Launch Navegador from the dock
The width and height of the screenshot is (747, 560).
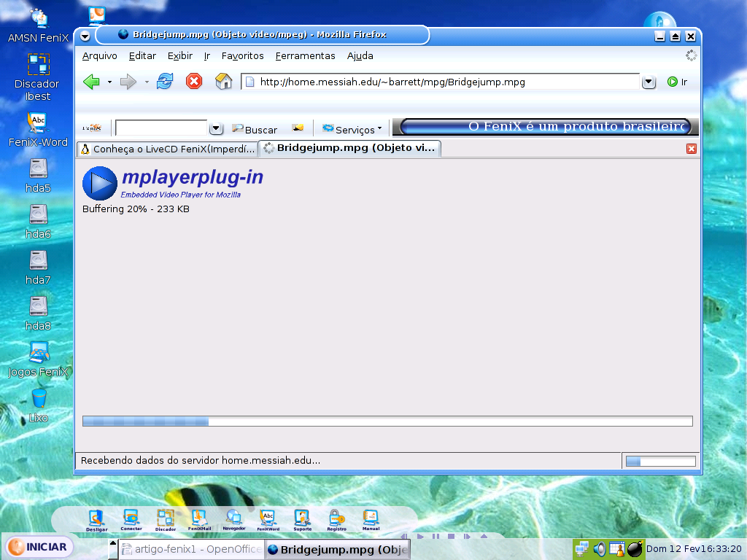click(x=234, y=520)
